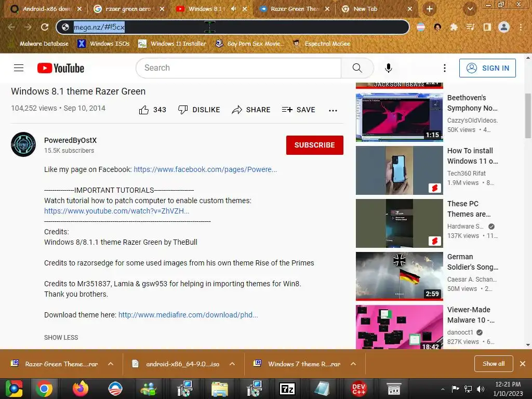Open the Facebook page link
Screen dimensions: 532x399
pos(205,169)
